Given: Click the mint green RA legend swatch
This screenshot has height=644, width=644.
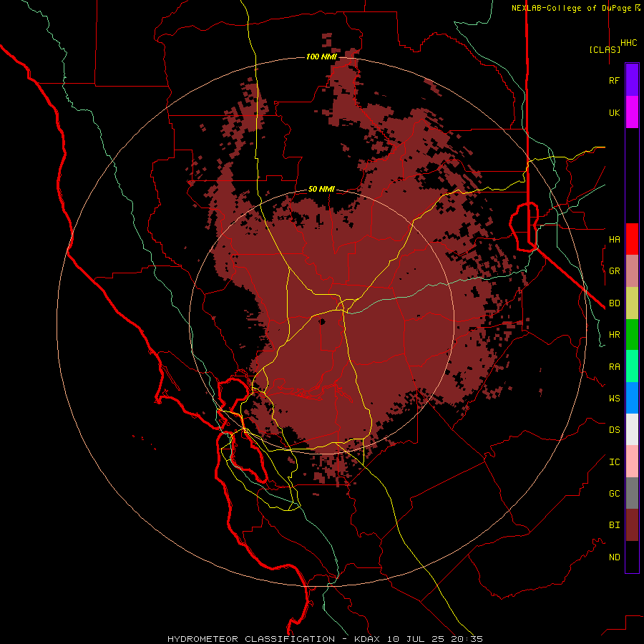Looking at the screenshot, I should tap(632, 366).
